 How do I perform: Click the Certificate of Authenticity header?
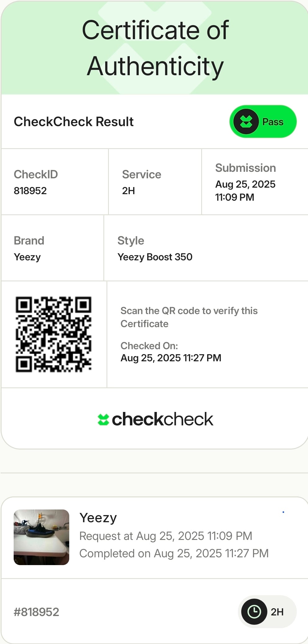pos(155,48)
